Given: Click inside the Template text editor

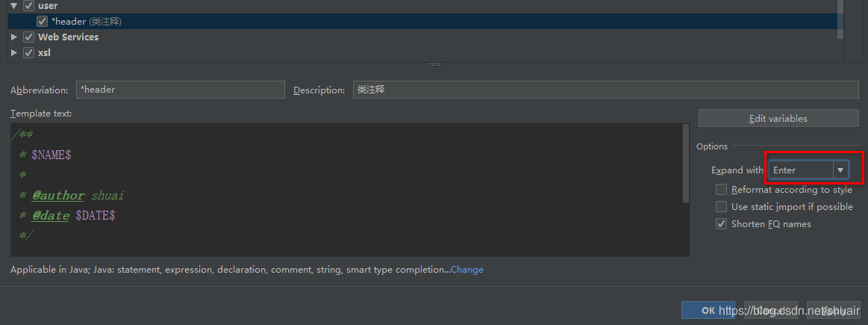Looking at the screenshot, I should click(346, 190).
